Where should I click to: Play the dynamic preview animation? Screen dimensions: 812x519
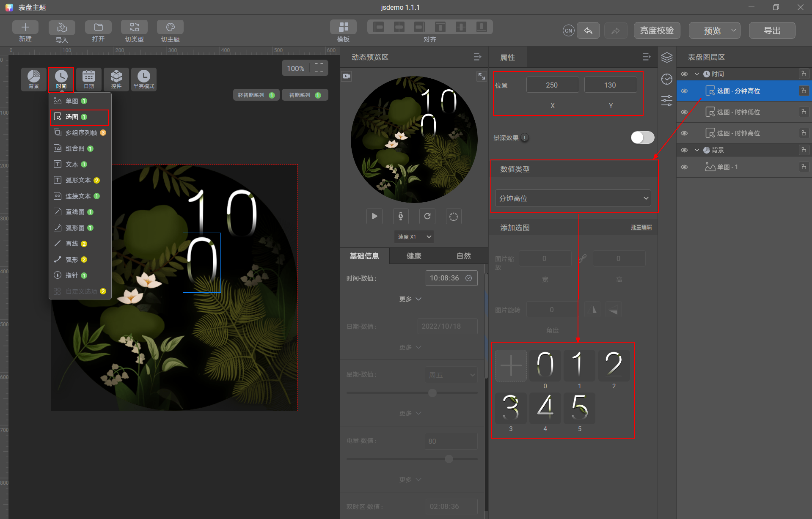point(374,216)
